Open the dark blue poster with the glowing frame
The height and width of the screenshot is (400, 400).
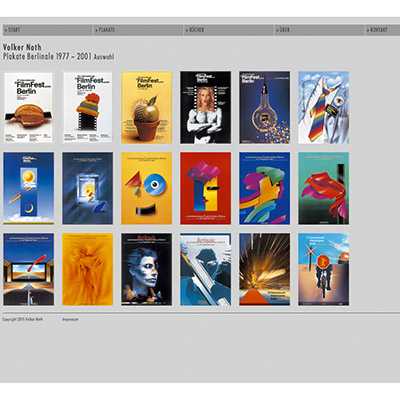[x=88, y=188]
